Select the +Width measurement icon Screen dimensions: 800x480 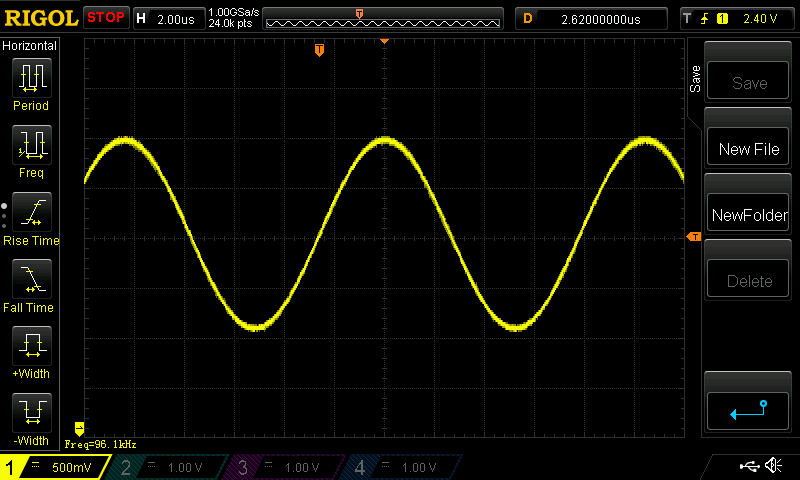(32, 345)
